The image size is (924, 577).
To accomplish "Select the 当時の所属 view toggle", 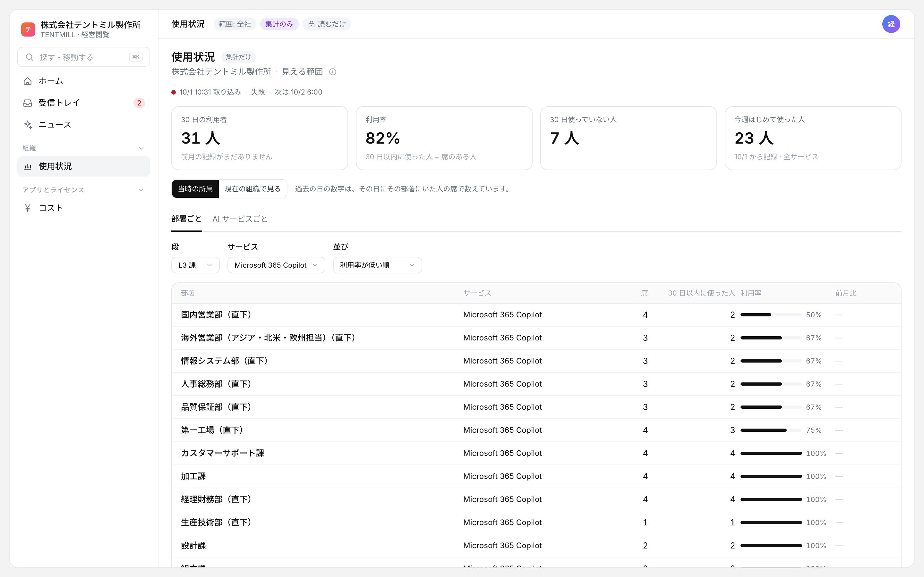I will (195, 188).
